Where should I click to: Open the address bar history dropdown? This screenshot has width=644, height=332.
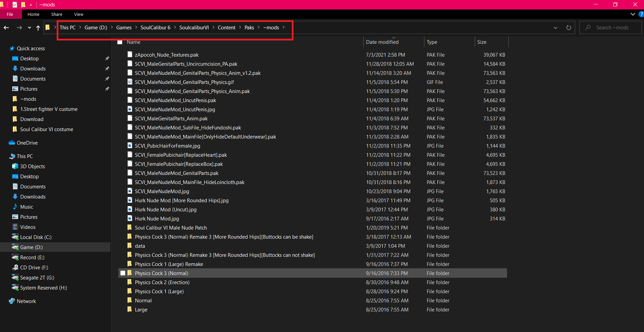tap(555, 28)
